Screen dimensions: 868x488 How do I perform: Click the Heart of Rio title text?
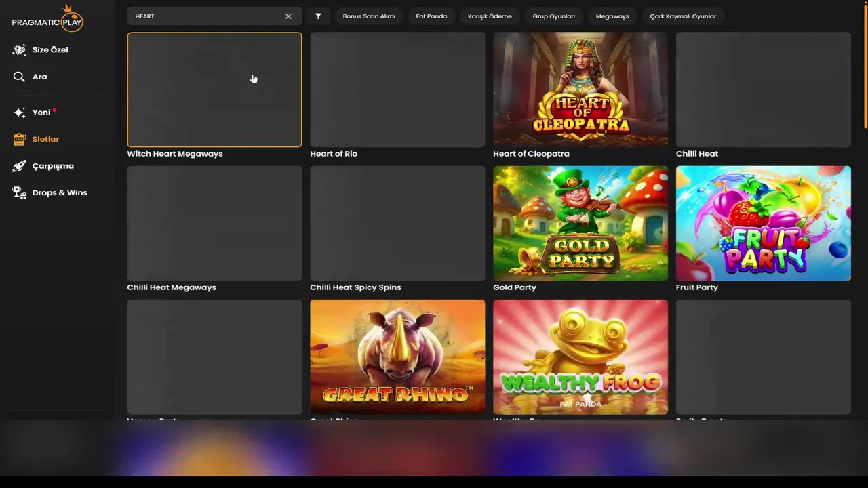(334, 154)
